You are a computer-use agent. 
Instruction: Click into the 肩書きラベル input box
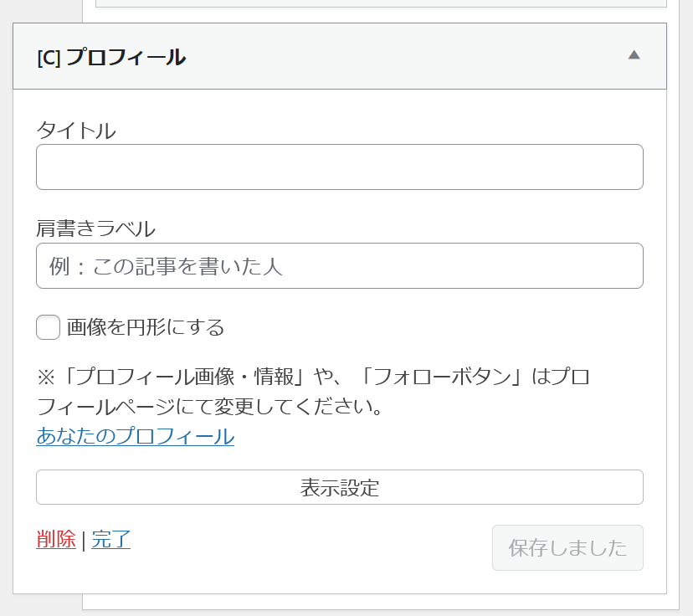coord(339,266)
